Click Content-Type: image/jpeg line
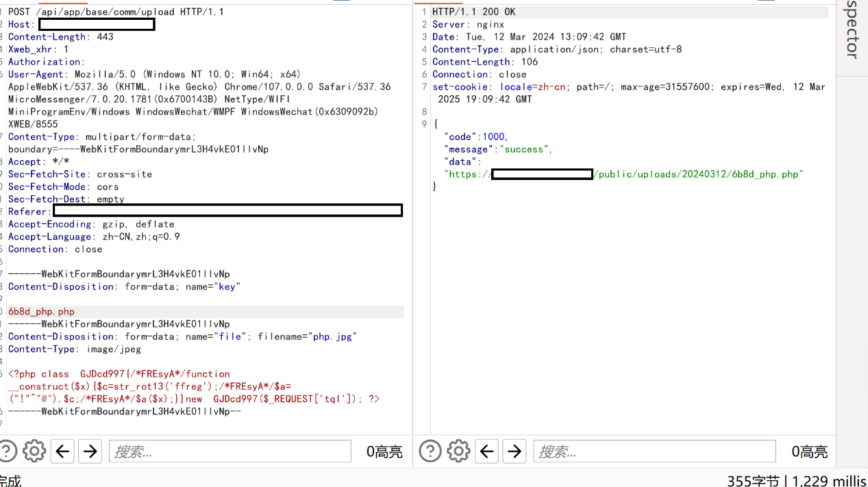Viewport: 868px width, 487px height. pos(75,349)
